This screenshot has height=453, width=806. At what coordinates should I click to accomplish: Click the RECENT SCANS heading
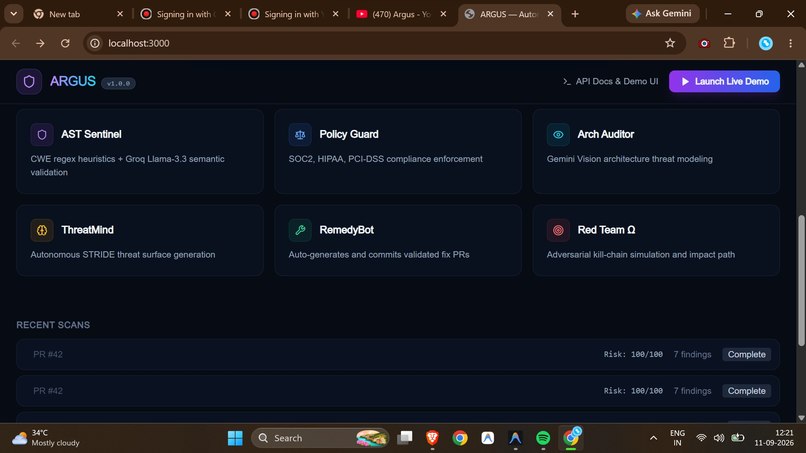click(53, 325)
